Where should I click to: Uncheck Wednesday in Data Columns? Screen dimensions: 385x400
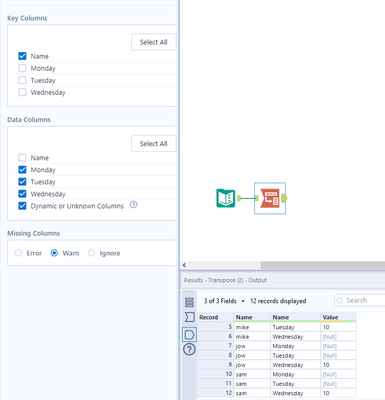(x=22, y=194)
